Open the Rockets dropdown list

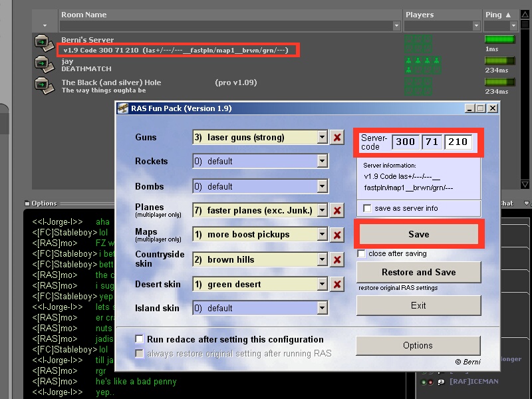(x=323, y=161)
